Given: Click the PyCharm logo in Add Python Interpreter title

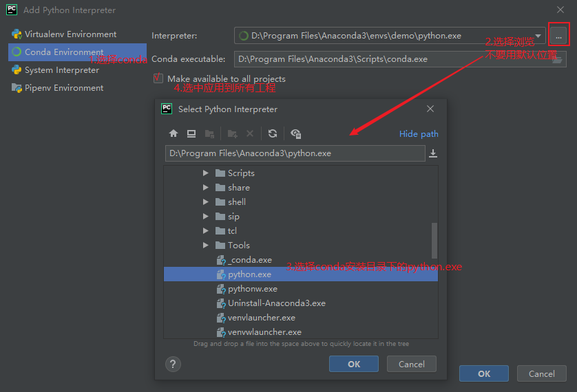Looking at the screenshot, I should 12,10.
